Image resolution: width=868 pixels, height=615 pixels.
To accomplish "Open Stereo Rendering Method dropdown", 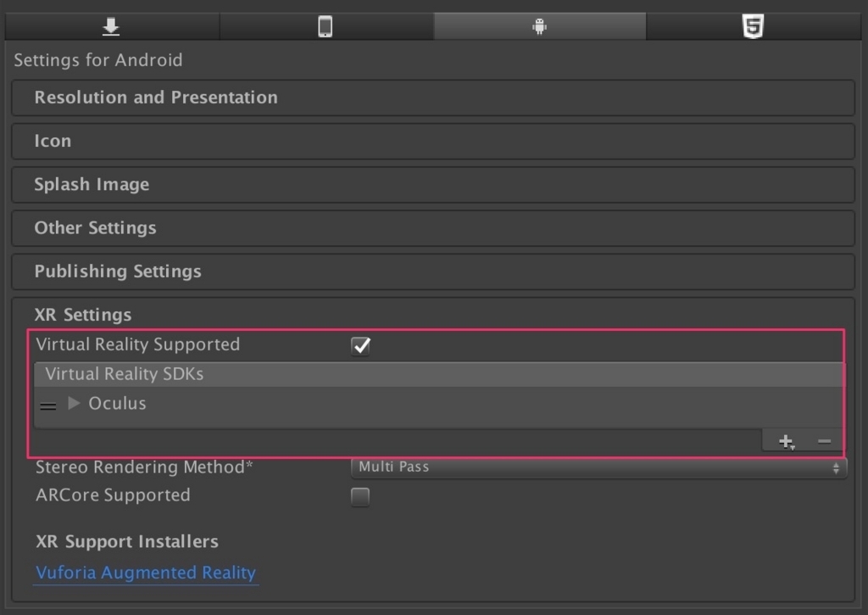I will tap(598, 467).
